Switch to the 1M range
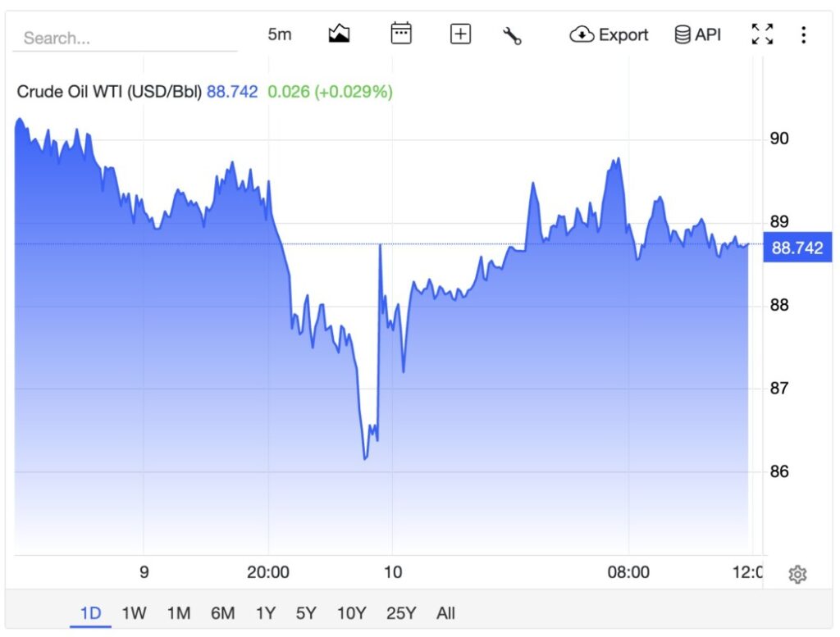 (x=178, y=613)
